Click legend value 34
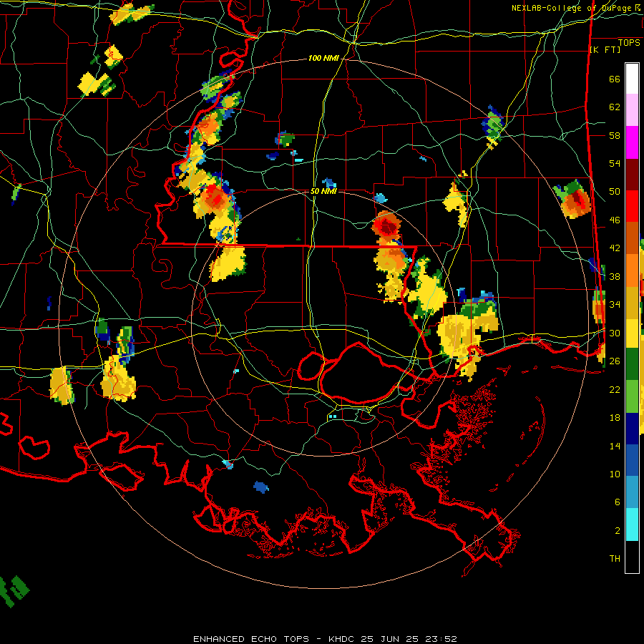Screen dimensions: 644x644 point(615,305)
